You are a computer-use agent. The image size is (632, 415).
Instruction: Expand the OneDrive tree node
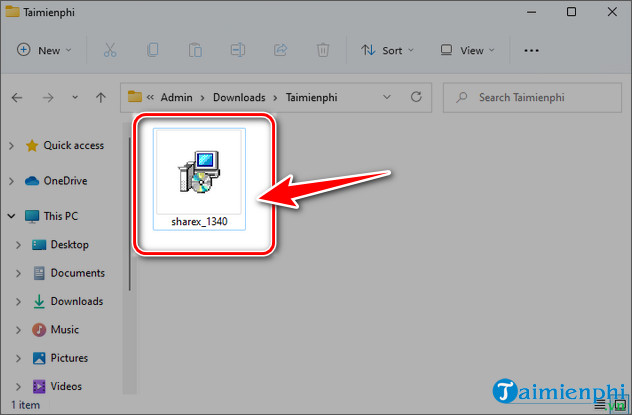[x=12, y=181]
